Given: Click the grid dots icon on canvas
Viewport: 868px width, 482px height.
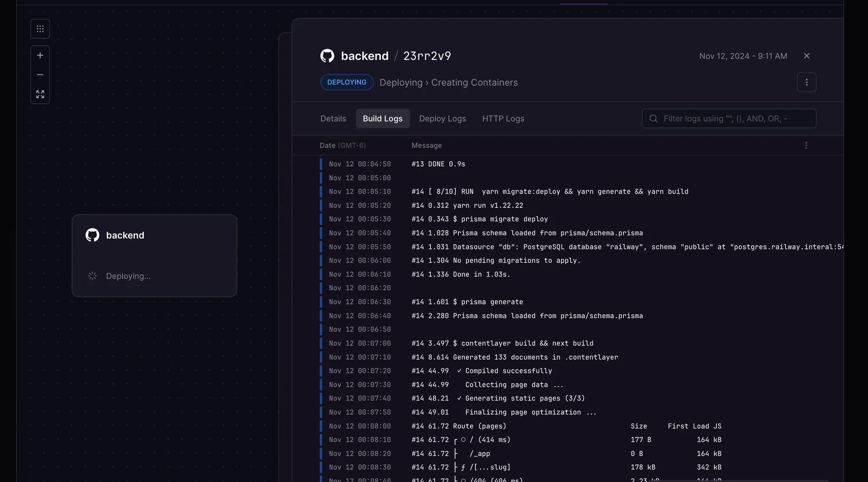Looking at the screenshot, I should (40, 29).
